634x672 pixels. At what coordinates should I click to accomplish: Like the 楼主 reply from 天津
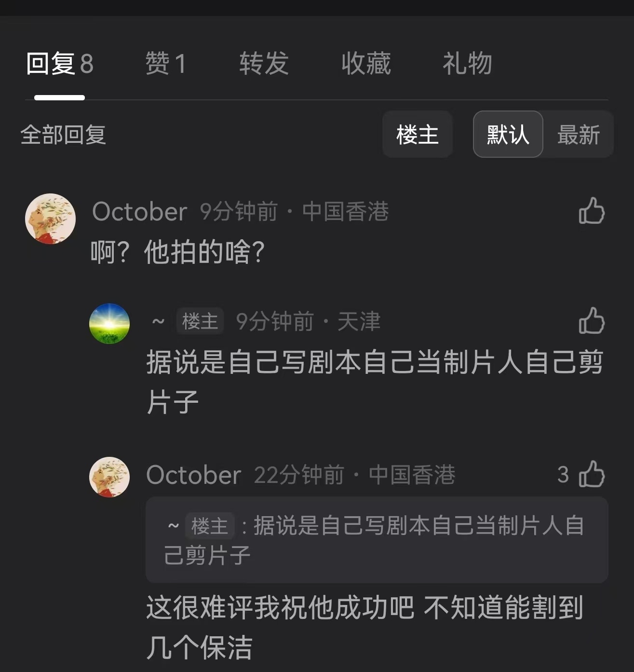[592, 321]
